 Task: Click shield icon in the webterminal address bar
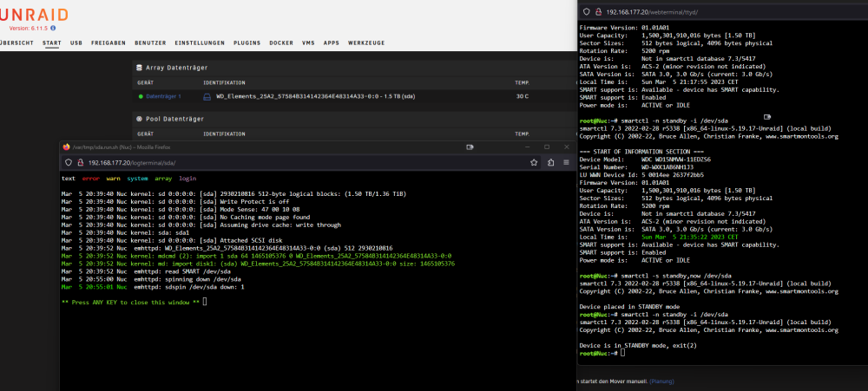point(587,11)
